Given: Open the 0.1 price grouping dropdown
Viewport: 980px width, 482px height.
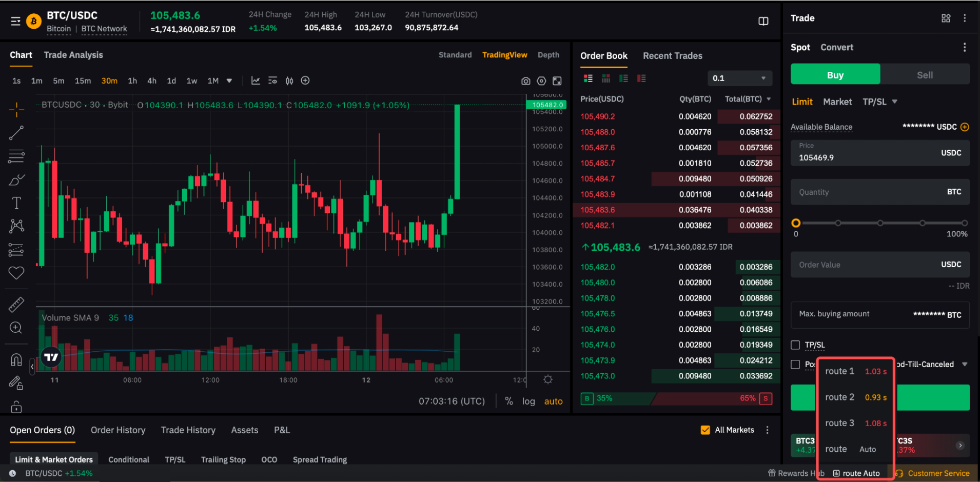Looking at the screenshot, I should (739, 78).
